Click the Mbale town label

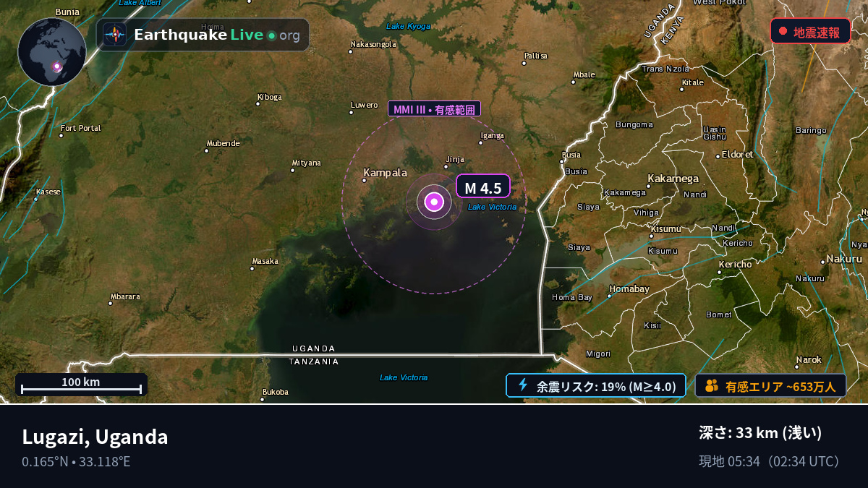[584, 74]
